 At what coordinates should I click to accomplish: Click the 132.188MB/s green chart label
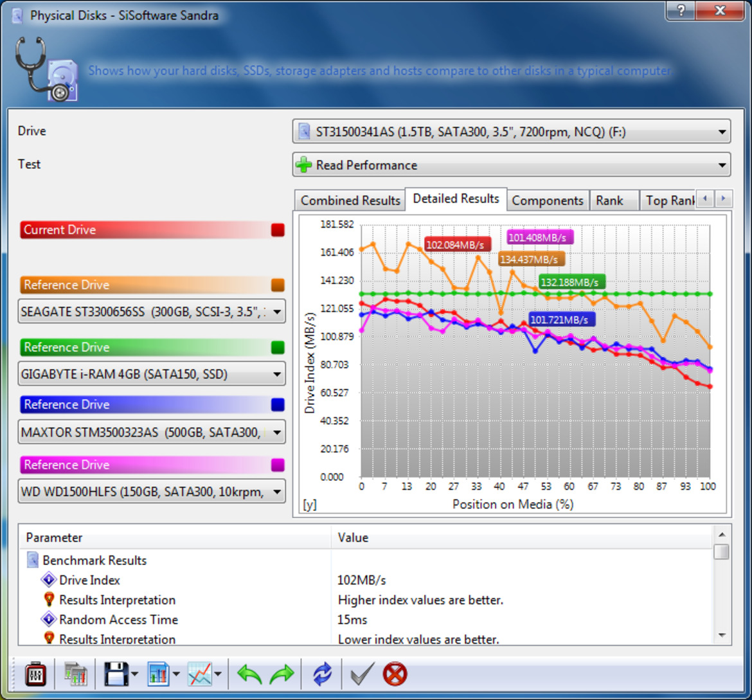point(571,282)
